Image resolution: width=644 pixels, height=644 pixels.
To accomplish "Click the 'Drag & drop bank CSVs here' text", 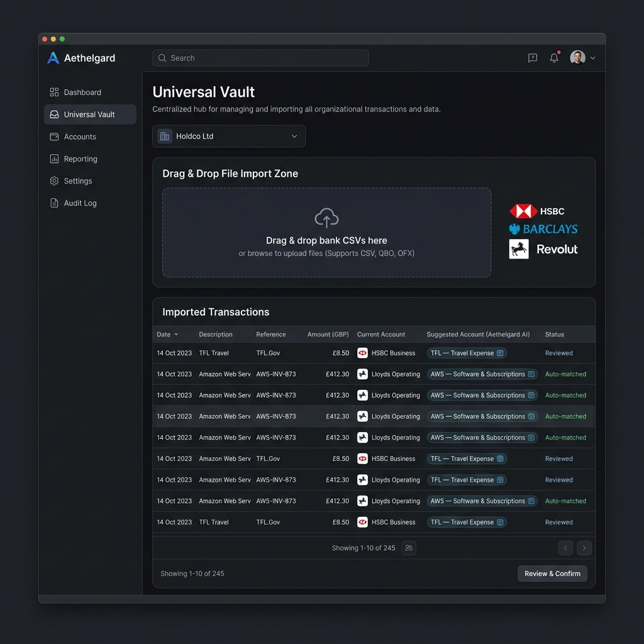I will 326,240.
